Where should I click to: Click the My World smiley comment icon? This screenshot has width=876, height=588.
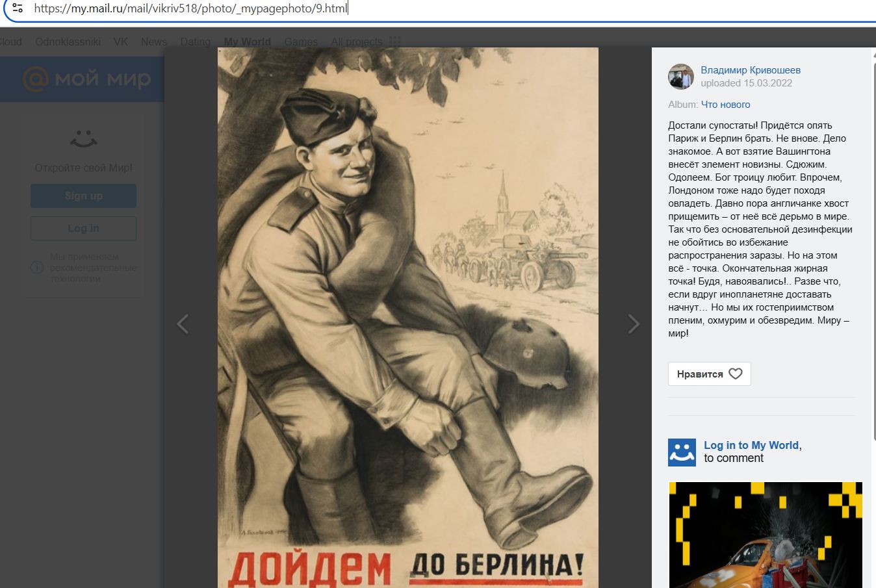click(x=682, y=452)
